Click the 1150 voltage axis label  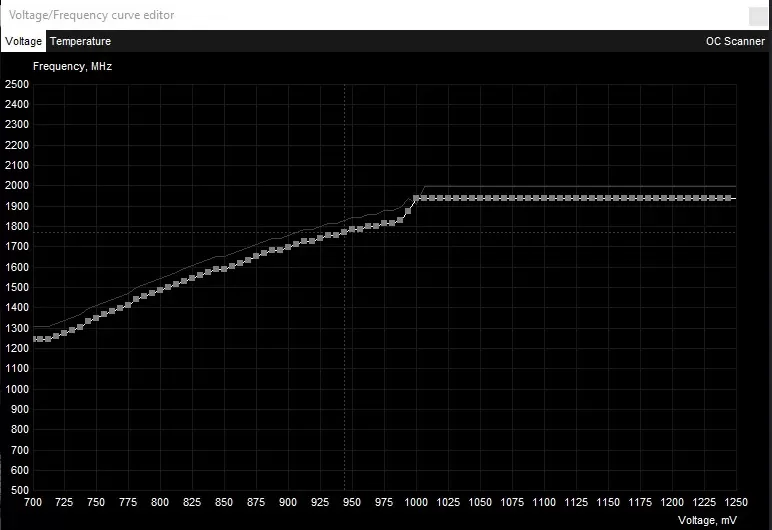[608, 502]
